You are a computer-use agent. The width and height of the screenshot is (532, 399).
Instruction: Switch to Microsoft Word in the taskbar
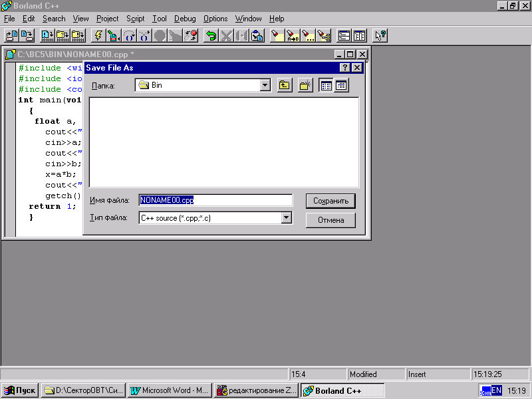[170, 390]
